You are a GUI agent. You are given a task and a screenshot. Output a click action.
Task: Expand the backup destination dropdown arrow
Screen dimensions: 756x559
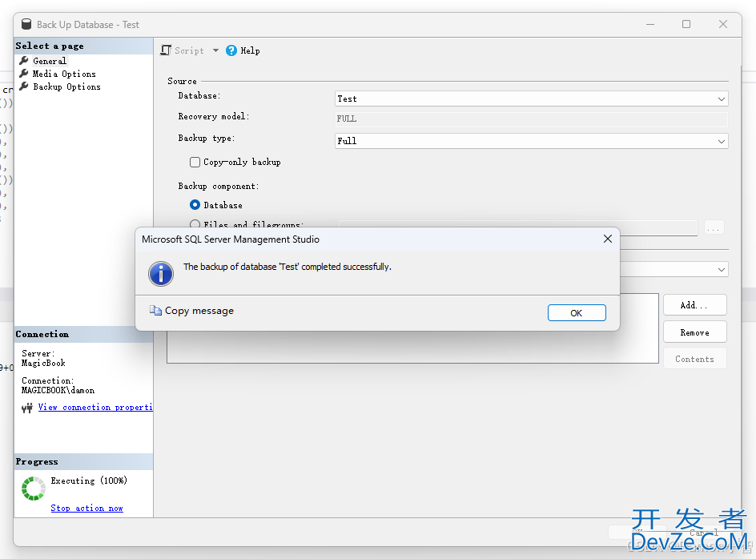coord(722,269)
